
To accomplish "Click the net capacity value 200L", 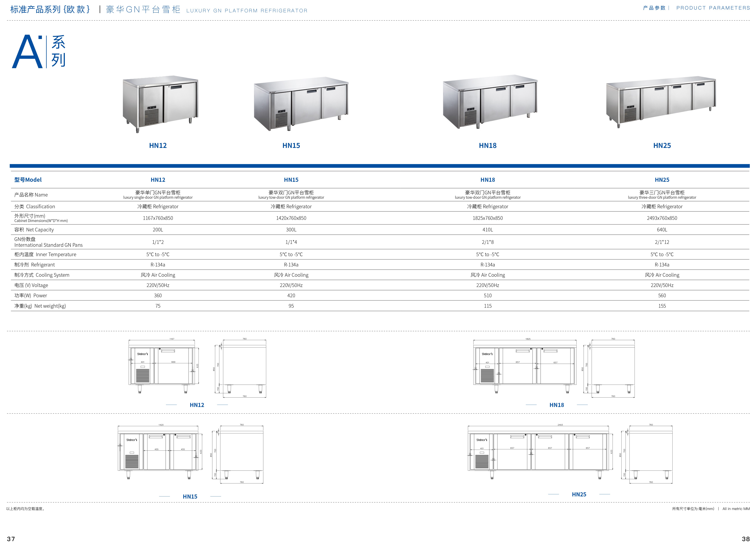I will [x=158, y=230].
